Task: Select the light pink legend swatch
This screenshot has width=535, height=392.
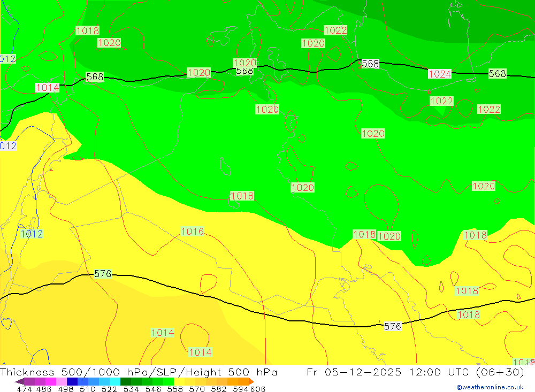Action: [x=62, y=381]
